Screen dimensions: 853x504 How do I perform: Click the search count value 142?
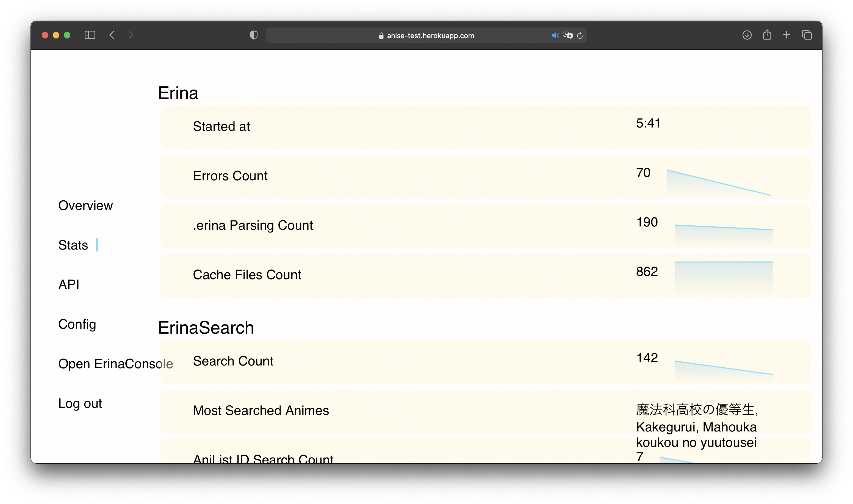point(647,358)
